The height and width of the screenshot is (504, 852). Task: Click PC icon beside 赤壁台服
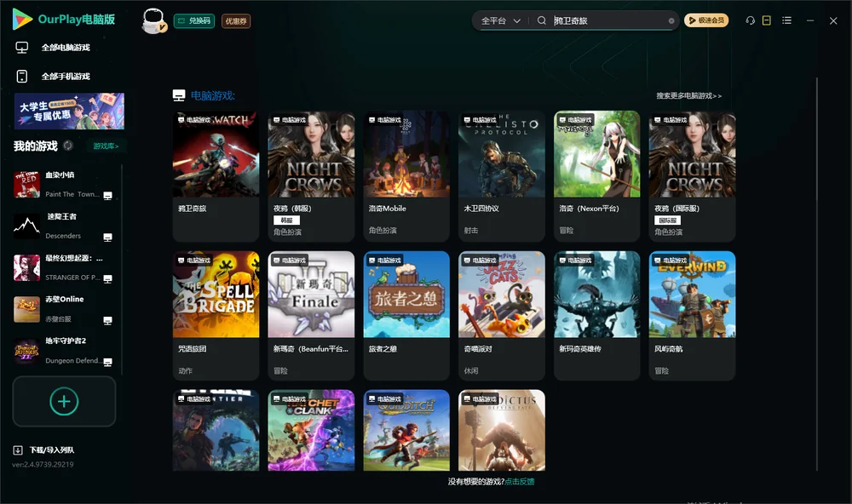tap(107, 320)
